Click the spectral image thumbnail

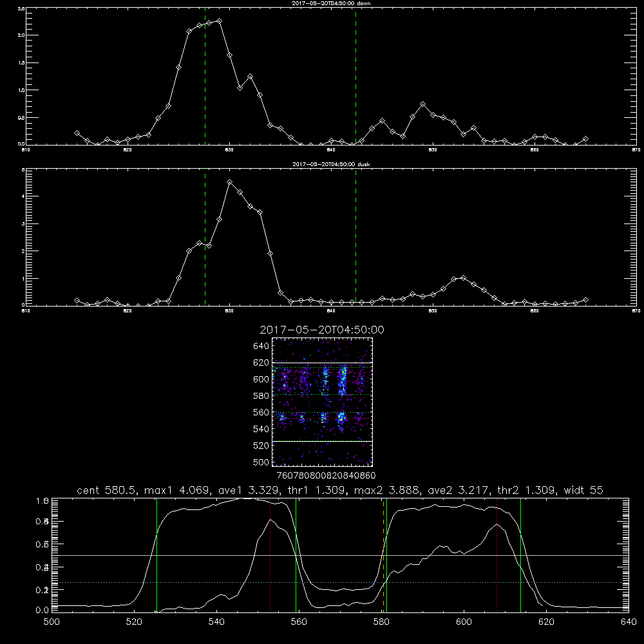[x=323, y=402]
